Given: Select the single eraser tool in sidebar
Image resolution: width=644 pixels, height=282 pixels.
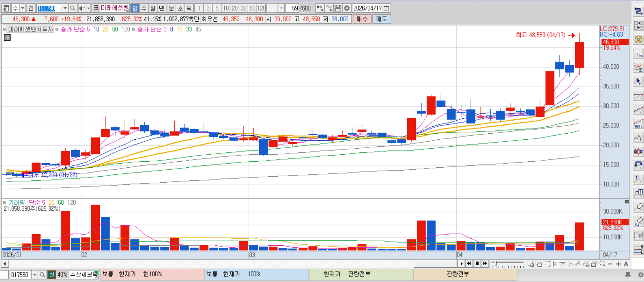Looking at the screenshot, I should tap(638, 207).
